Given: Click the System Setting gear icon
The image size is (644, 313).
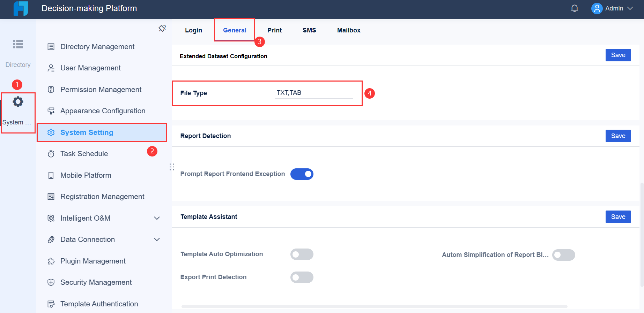Looking at the screenshot, I should pos(51,132).
